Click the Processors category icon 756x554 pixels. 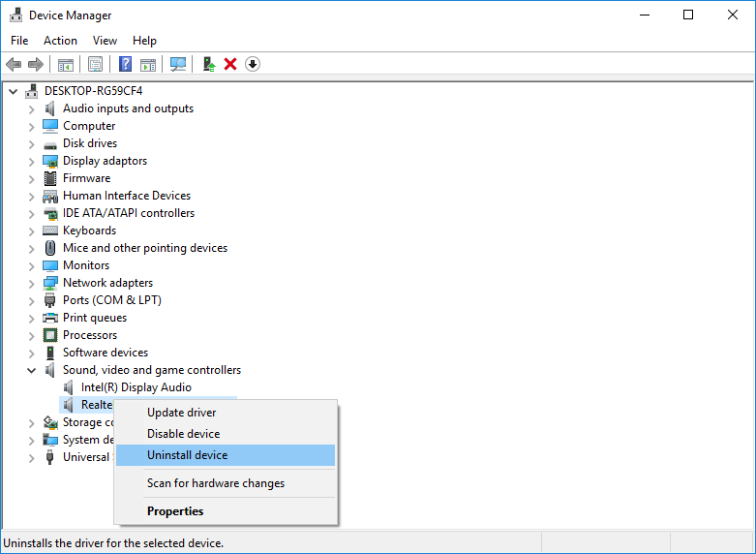tap(50, 335)
